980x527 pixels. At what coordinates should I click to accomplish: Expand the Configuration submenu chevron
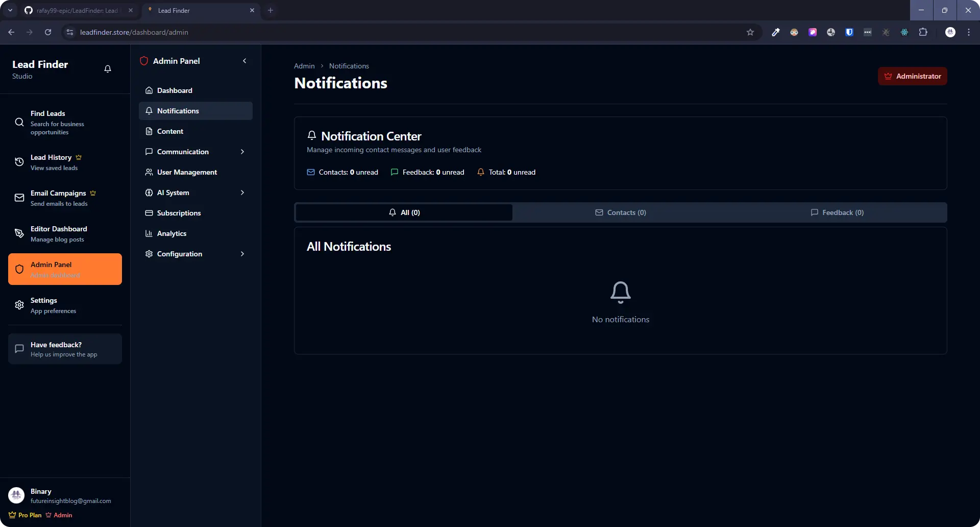242,254
